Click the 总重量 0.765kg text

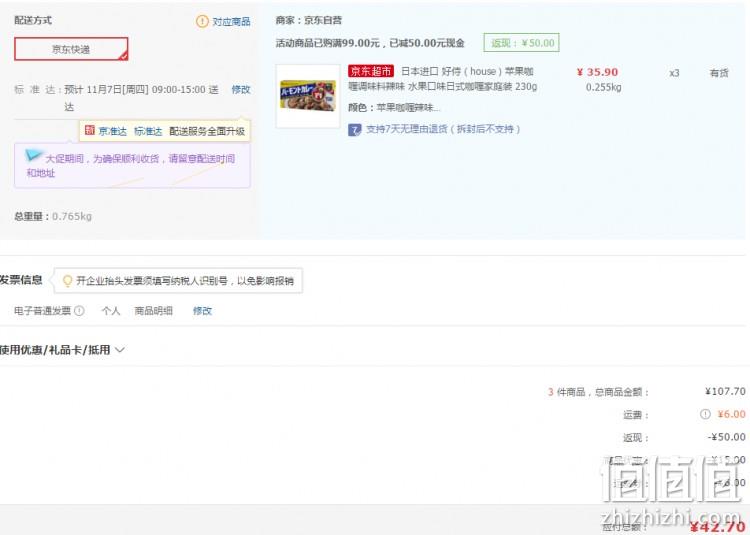click(53, 216)
